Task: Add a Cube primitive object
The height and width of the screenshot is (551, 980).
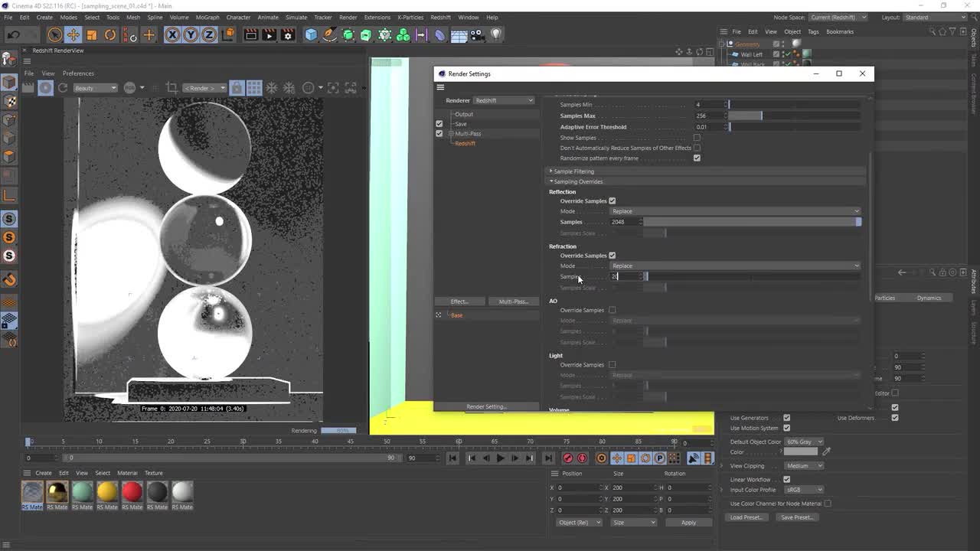Action: pos(311,34)
